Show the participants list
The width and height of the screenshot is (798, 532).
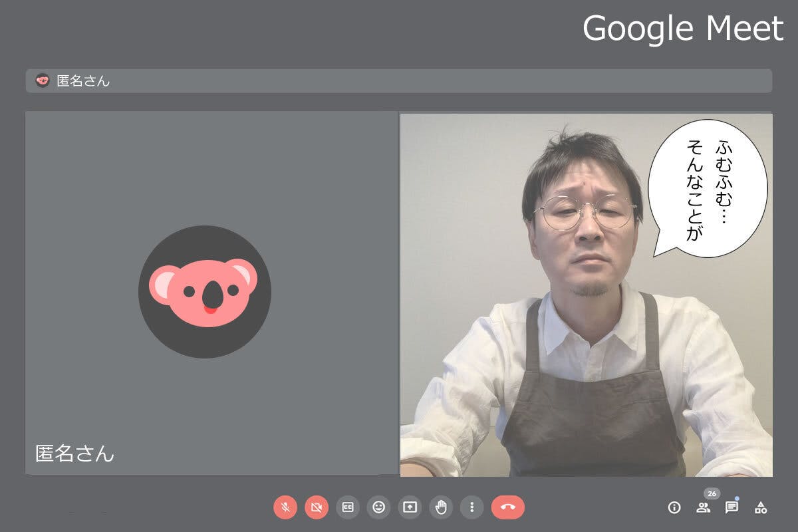[x=703, y=508]
